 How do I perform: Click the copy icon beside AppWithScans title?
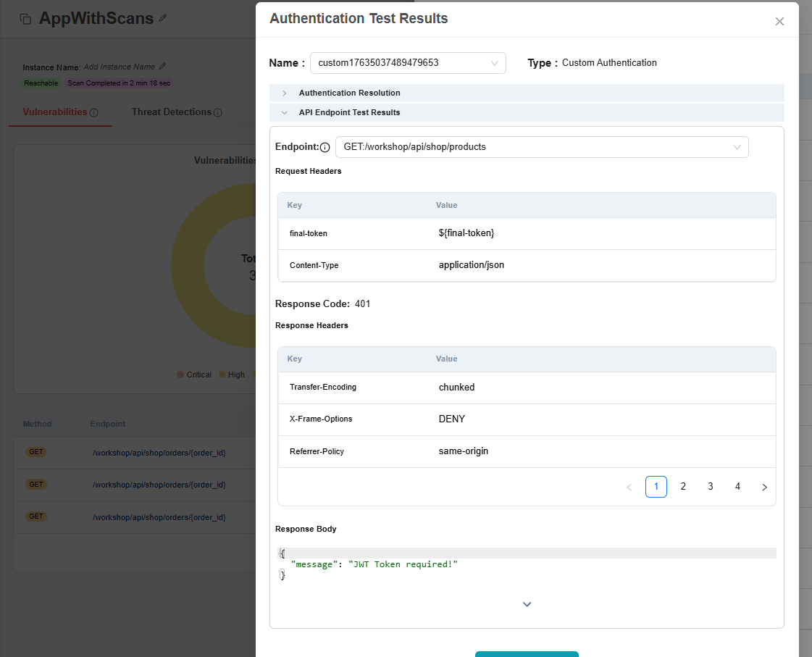pyautogui.click(x=26, y=19)
